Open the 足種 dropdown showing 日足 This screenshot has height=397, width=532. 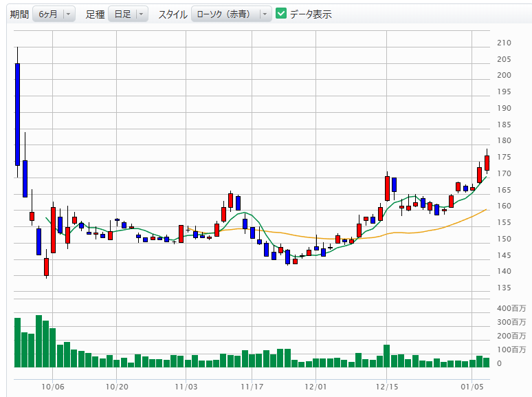click(x=128, y=14)
